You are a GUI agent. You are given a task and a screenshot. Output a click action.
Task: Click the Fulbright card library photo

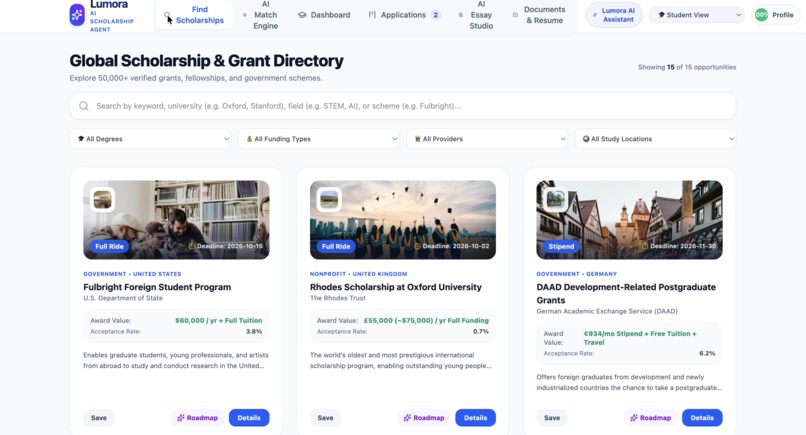point(176,220)
